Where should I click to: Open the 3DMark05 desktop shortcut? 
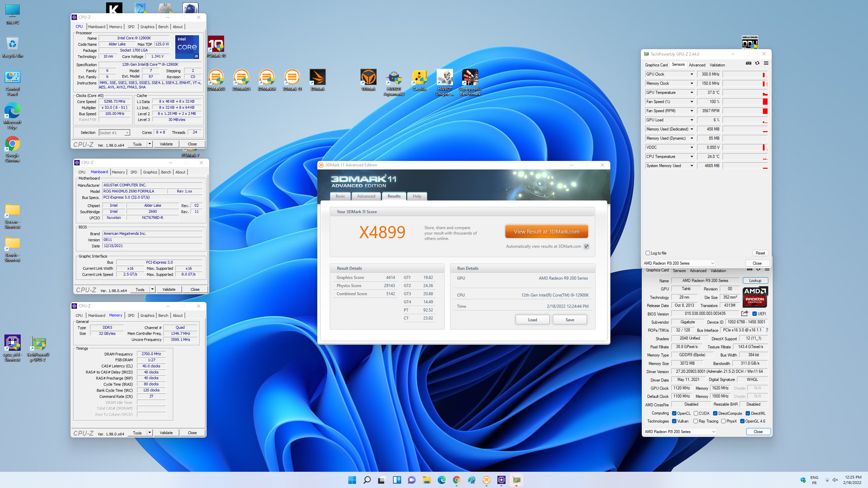pyautogui.click(x=241, y=80)
